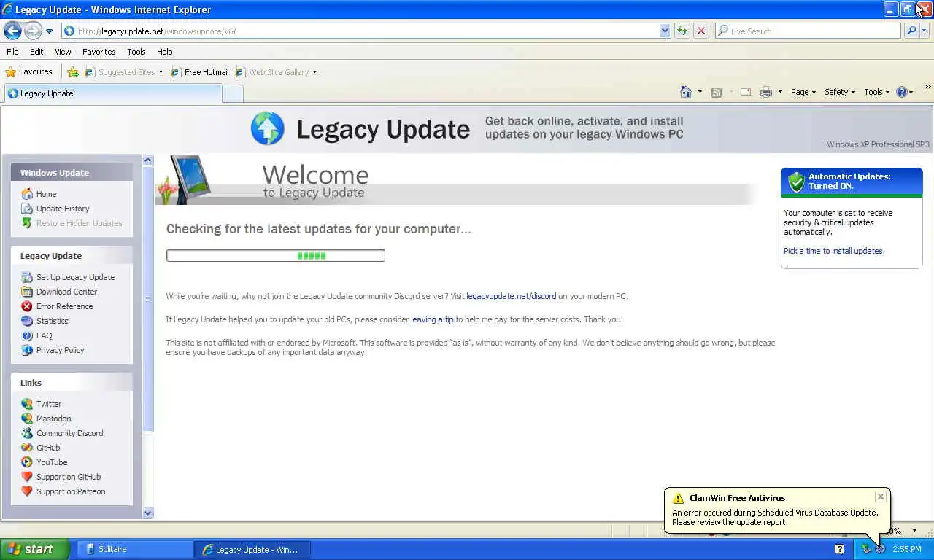Click the green Refresh icon
934x560 pixels.
tap(682, 31)
